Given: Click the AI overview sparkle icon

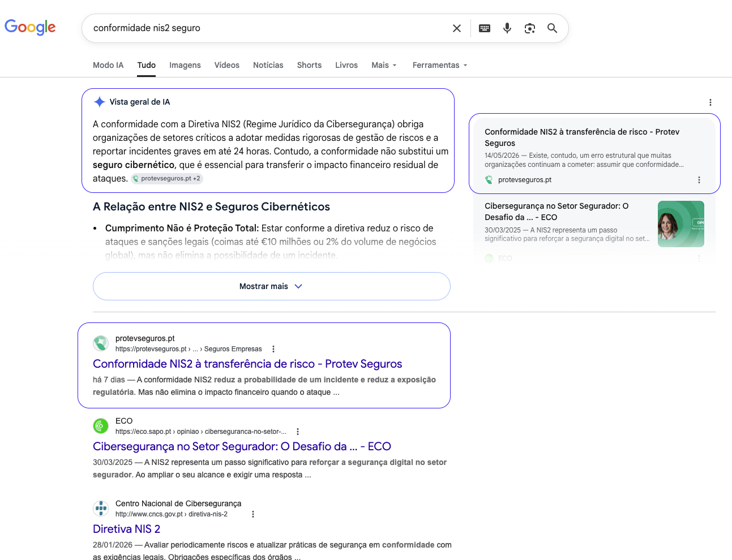Looking at the screenshot, I should [x=100, y=102].
